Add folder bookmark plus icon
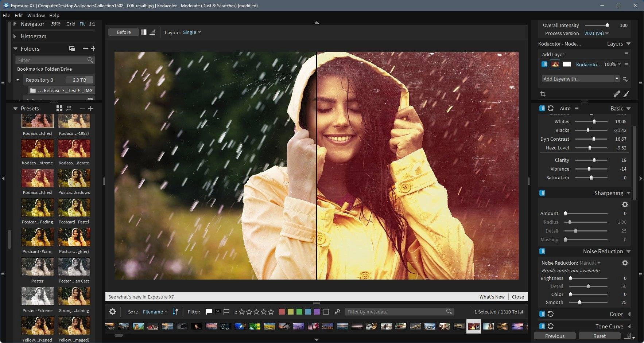The height and width of the screenshot is (343, 644). point(93,48)
